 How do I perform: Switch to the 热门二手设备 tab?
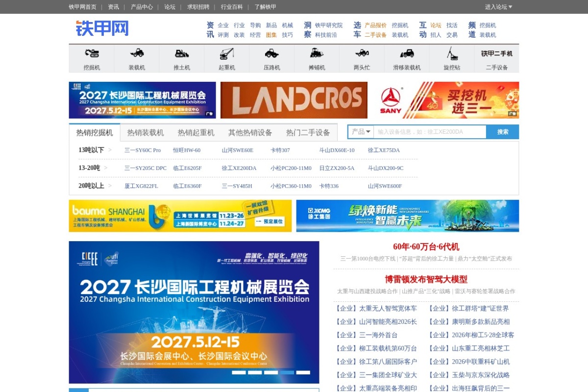[308, 132]
